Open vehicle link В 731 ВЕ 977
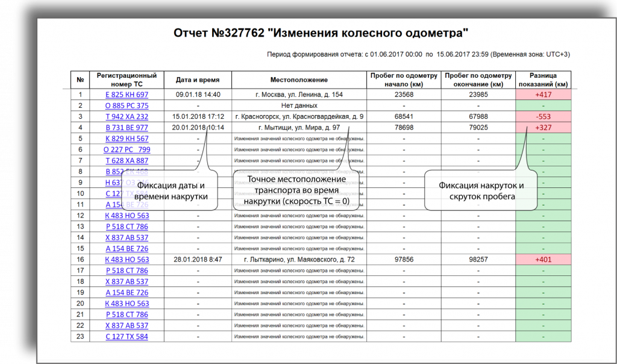 [127, 128]
